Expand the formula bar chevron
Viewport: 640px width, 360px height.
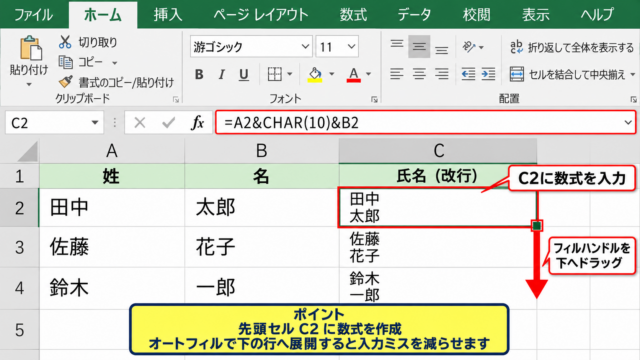pyautogui.click(x=628, y=122)
